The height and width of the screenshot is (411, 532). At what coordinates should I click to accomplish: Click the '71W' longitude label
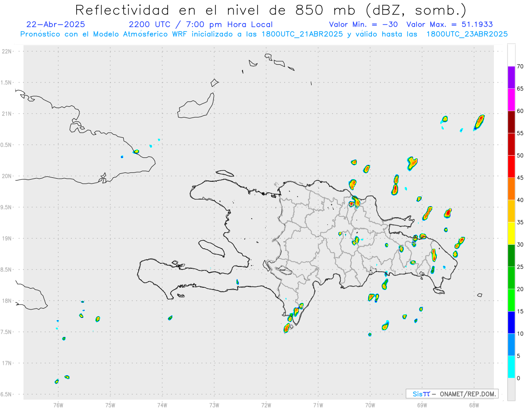pos(318,405)
